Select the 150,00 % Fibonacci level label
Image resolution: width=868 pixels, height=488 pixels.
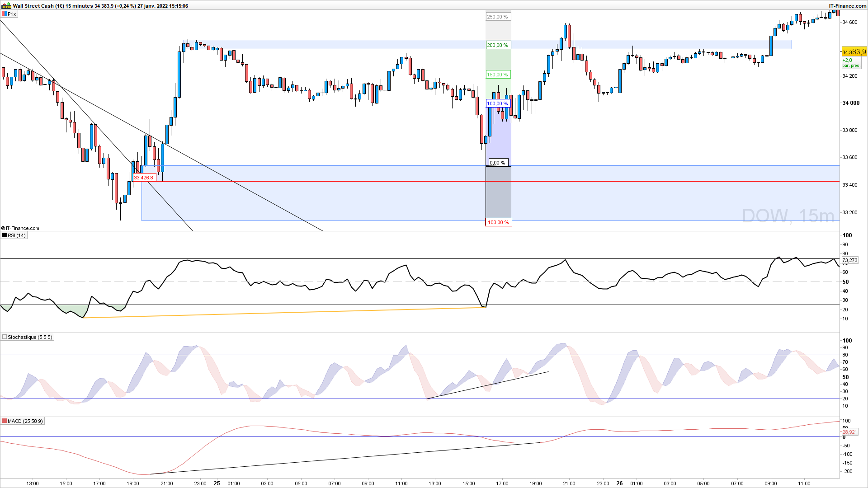click(x=497, y=75)
